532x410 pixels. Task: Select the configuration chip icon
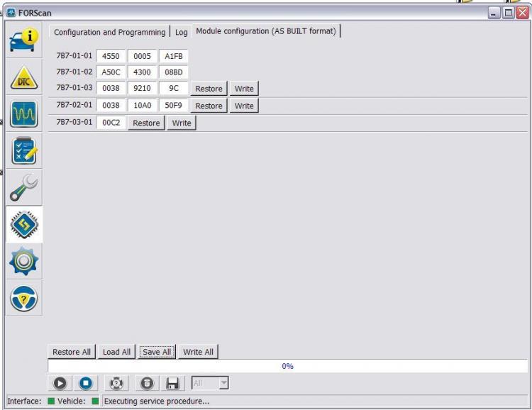coord(23,224)
